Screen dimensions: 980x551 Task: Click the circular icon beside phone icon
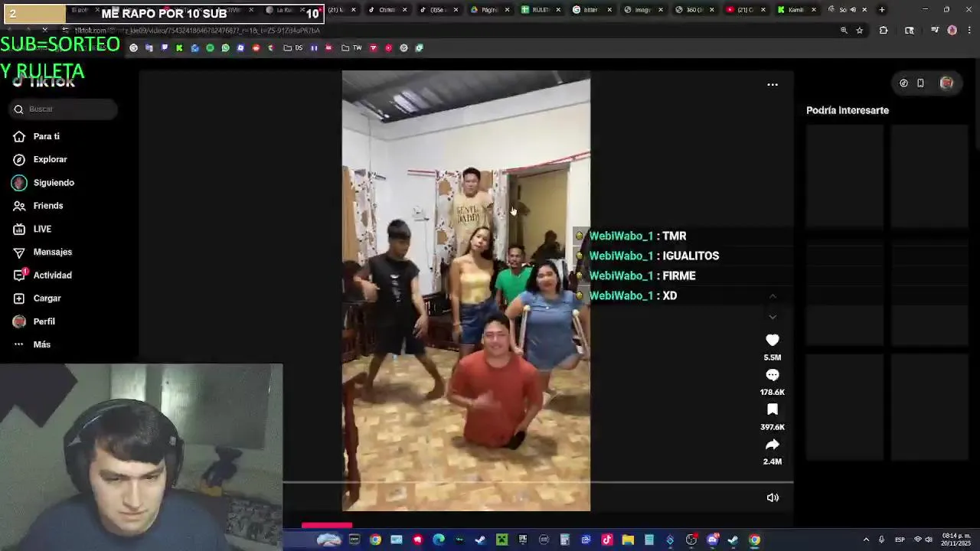click(903, 83)
